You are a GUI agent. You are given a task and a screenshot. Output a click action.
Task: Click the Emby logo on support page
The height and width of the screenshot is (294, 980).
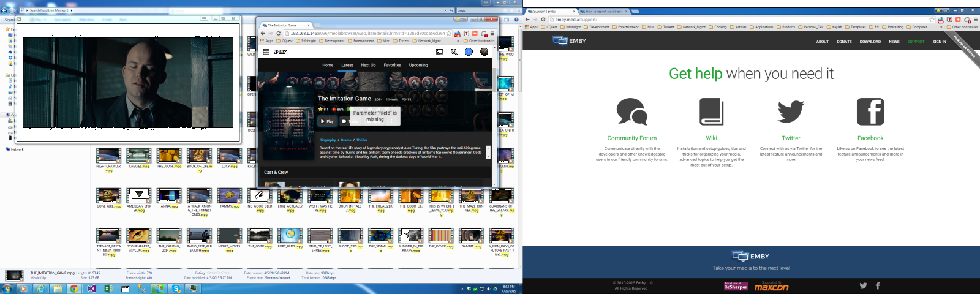point(570,41)
